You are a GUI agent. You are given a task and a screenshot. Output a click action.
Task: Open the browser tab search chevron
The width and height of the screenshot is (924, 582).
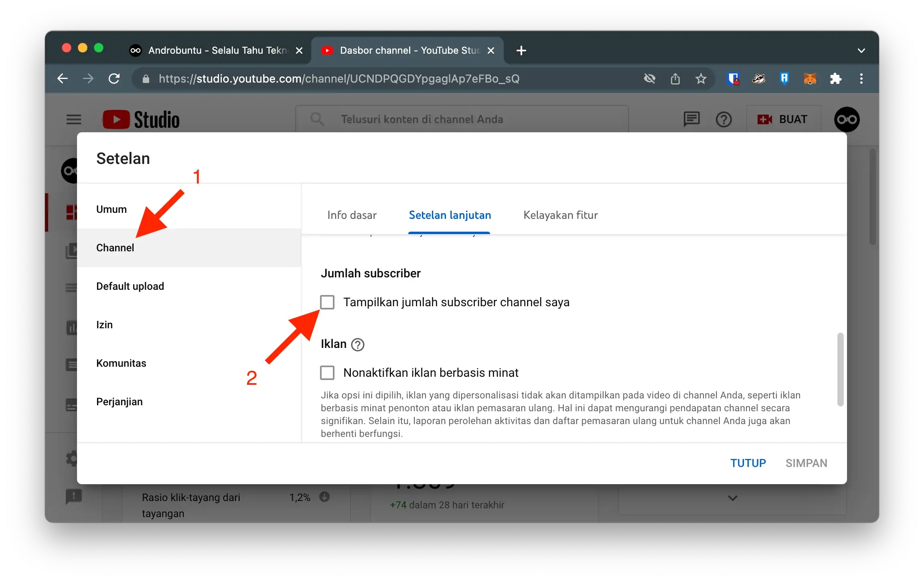point(861,50)
